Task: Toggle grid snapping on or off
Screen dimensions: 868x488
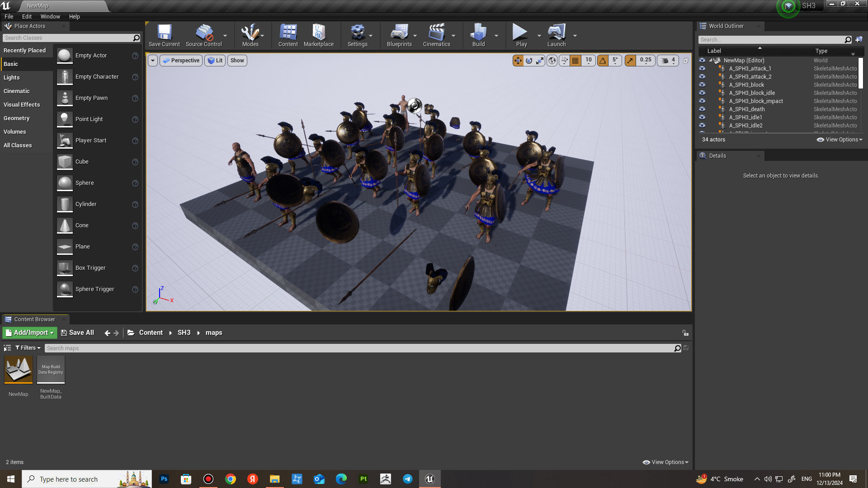Action: pyautogui.click(x=575, y=61)
